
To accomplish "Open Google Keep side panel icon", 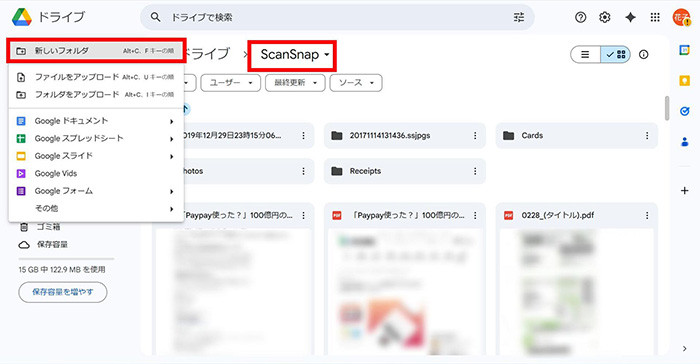I will click(684, 80).
